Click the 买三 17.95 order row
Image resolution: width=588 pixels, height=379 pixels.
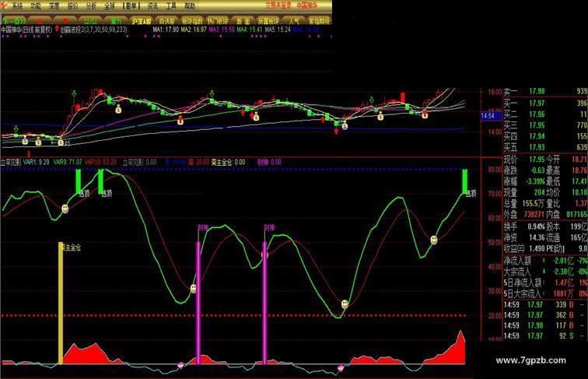coord(545,125)
